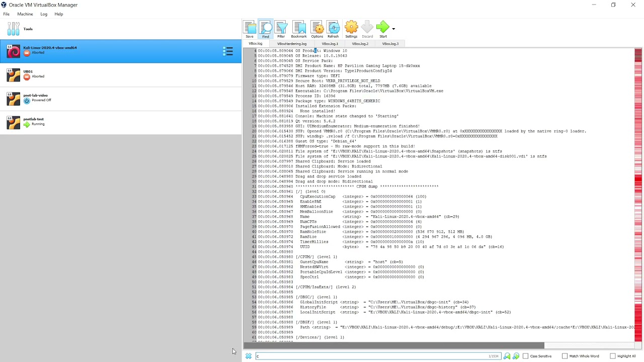Open the VM Settings gear icon

pos(351,29)
